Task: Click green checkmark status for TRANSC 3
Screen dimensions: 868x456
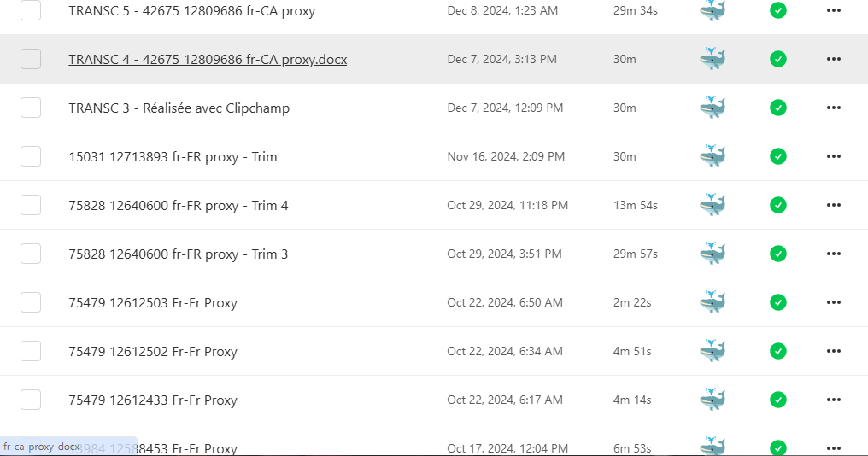Action: pyautogui.click(x=777, y=108)
